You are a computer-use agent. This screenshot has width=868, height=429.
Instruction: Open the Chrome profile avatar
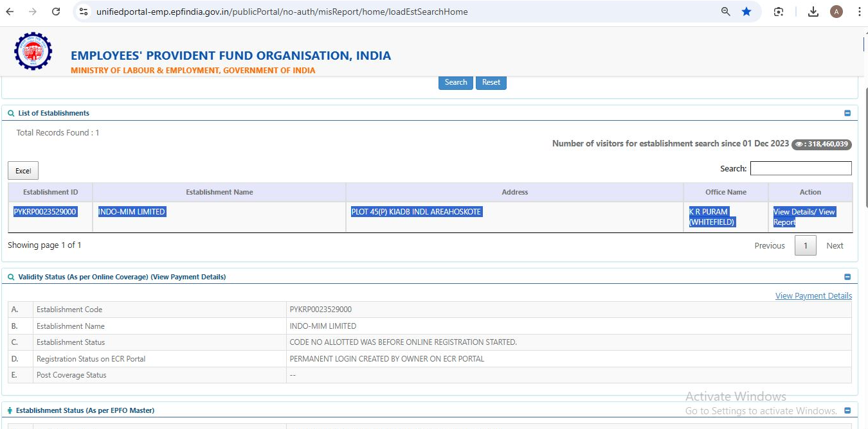[836, 12]
